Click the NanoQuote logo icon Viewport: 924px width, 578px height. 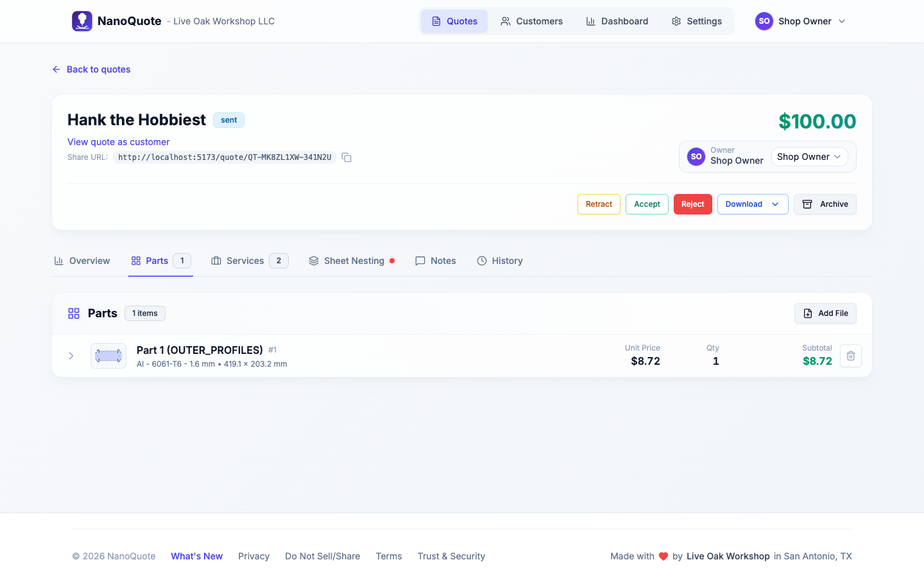pos(82,21)
